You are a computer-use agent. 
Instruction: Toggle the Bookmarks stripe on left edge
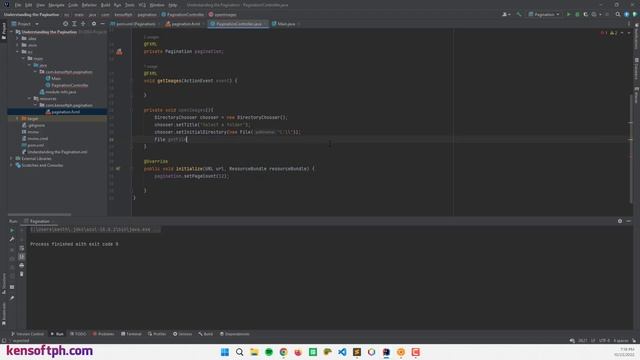click(4, 314)
